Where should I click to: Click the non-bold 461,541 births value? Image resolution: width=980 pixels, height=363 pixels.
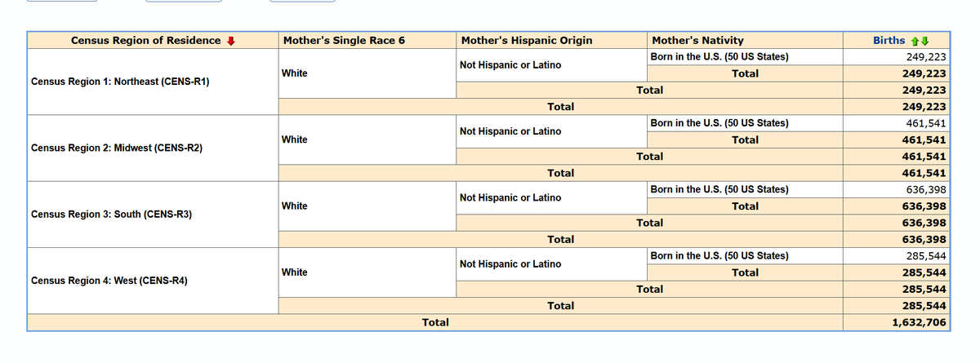(x=926, y=123)
